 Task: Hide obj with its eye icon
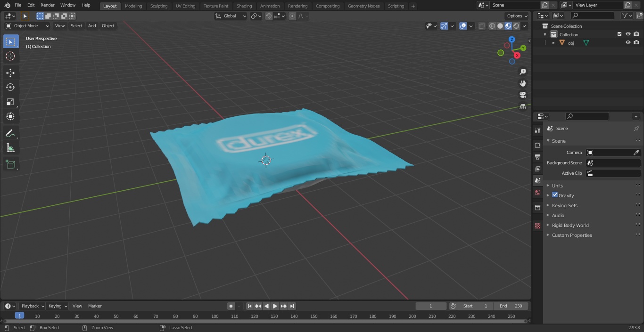click(x=628, y=43)
